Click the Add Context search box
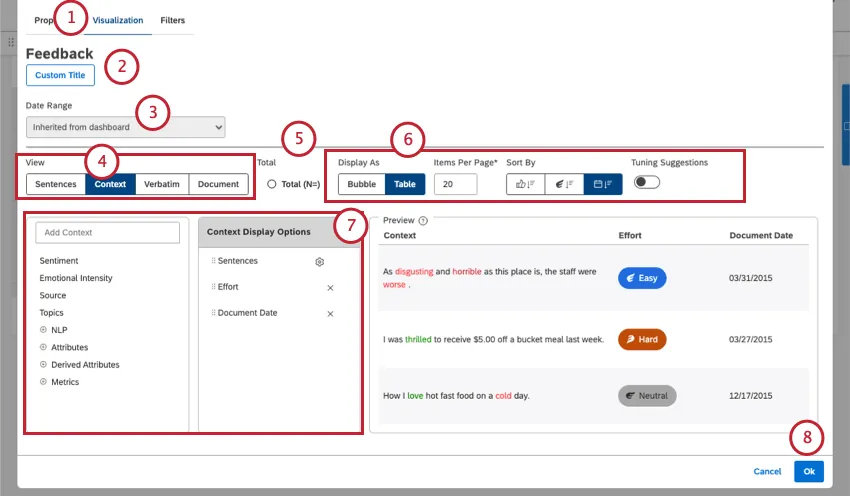 click(107, 232)
